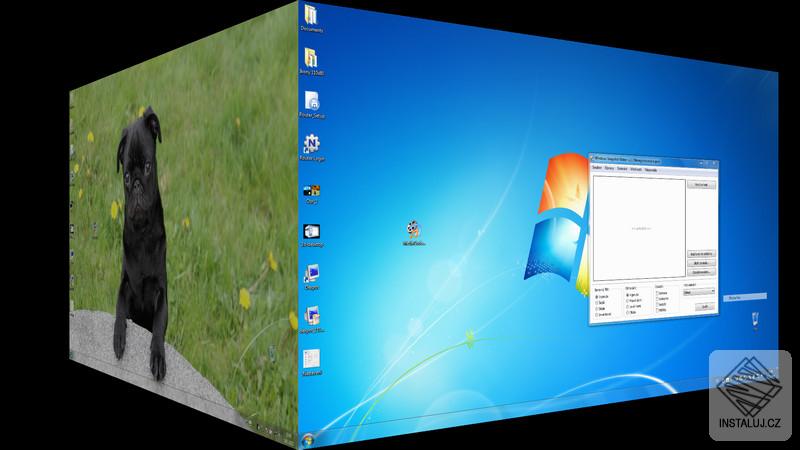This screenshot has height=450, width=800.
Task: Click the top button right of the preview pane
Action: 702,185
